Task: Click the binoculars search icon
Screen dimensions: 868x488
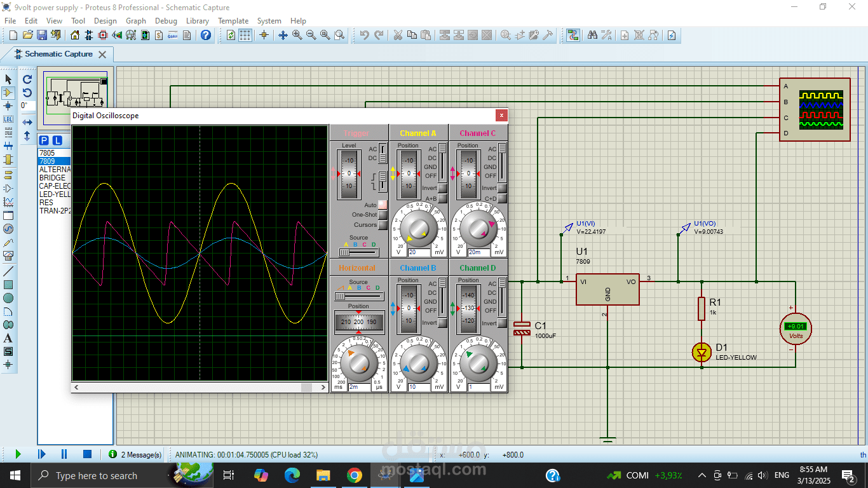Action: pos(592,35)
